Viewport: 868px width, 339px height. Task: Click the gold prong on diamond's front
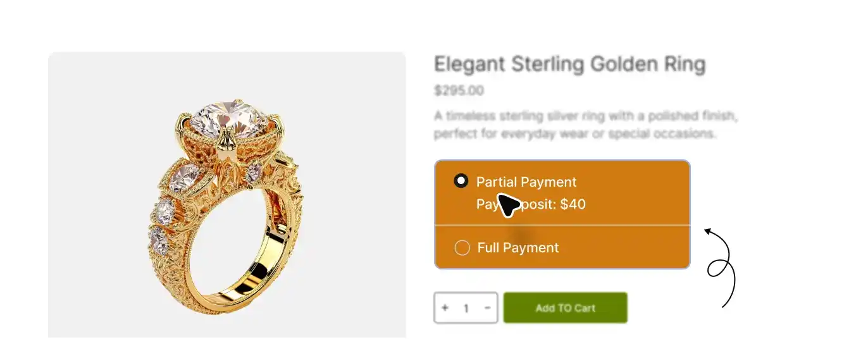click(226, 142)
